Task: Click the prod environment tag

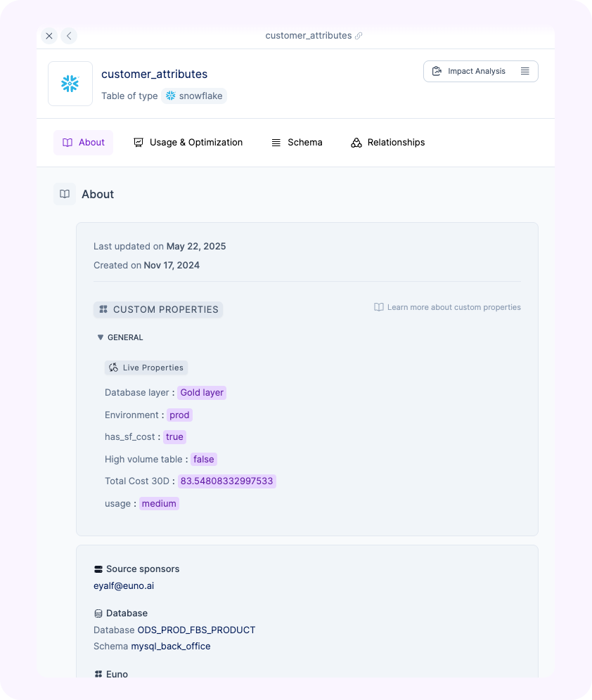Action: click(x=179, y=415)
